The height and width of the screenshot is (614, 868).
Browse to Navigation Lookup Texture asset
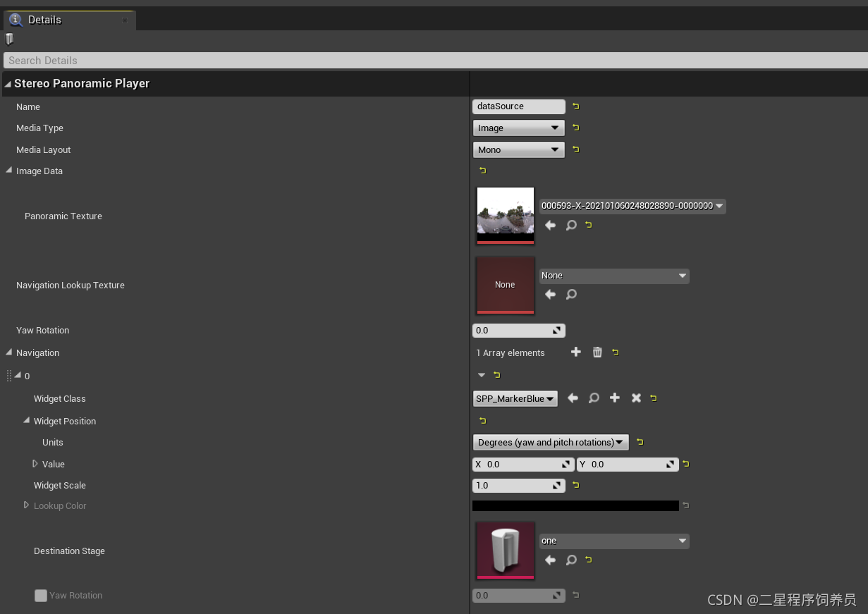[571, 294]
